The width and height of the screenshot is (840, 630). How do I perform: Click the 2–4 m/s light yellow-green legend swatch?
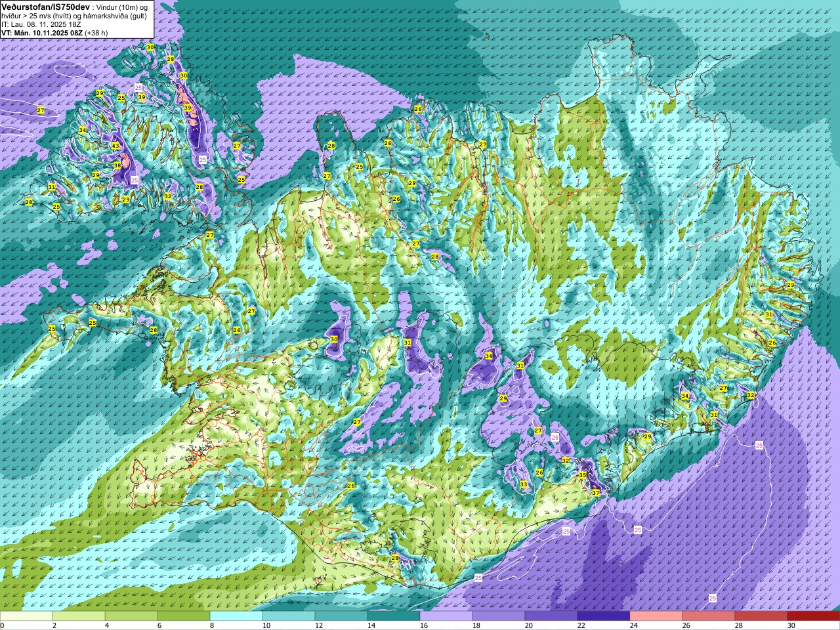(x=79, y=616)
